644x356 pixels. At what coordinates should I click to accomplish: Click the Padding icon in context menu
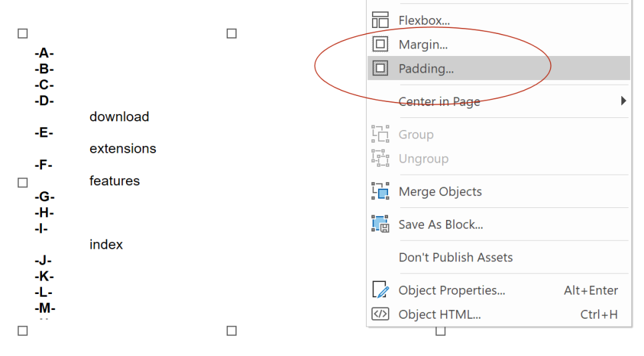380,68
